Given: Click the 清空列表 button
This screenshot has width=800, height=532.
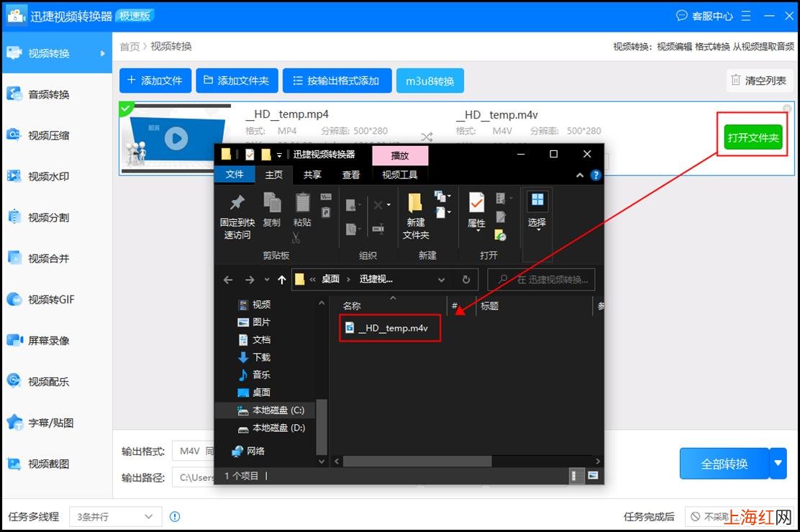Looking at the screenshot, I should click(x=759, y=80).
